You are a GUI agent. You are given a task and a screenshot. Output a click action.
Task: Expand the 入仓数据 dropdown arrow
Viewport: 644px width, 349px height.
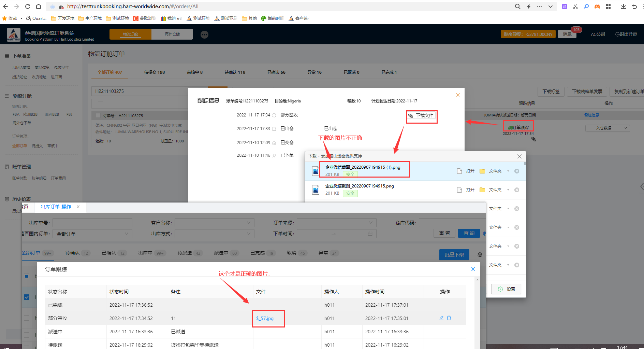(x=626, y=128)
